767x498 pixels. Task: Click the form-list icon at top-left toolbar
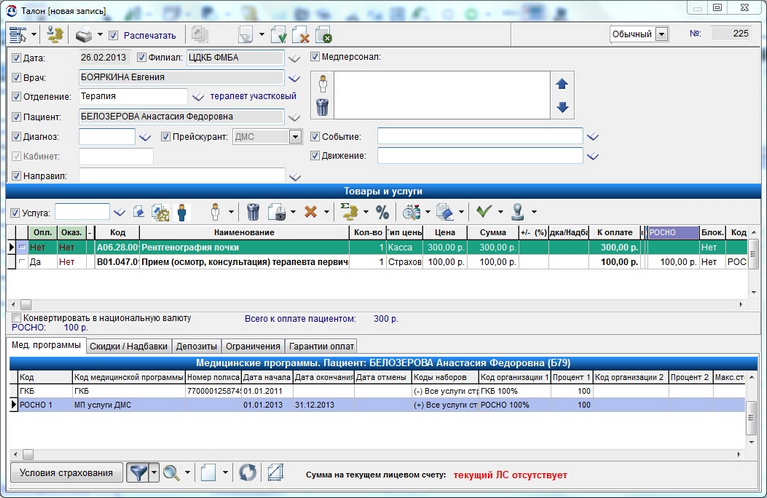18,35
